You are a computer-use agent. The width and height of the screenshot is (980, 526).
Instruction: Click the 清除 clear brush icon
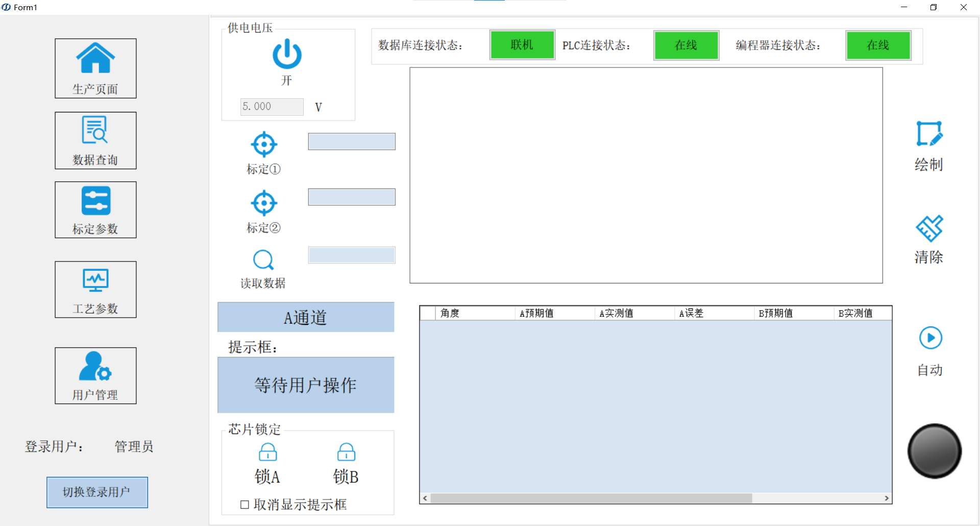pos(929,228)
